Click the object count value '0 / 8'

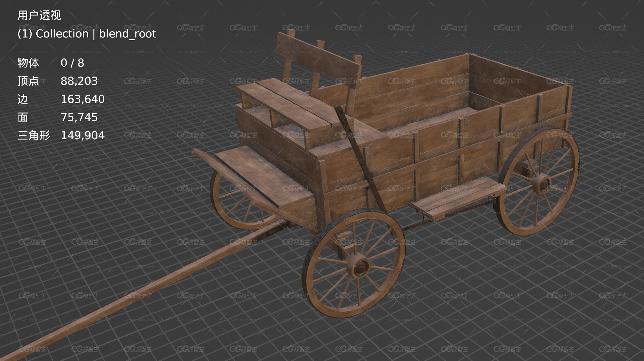click(x=72, y=63)
